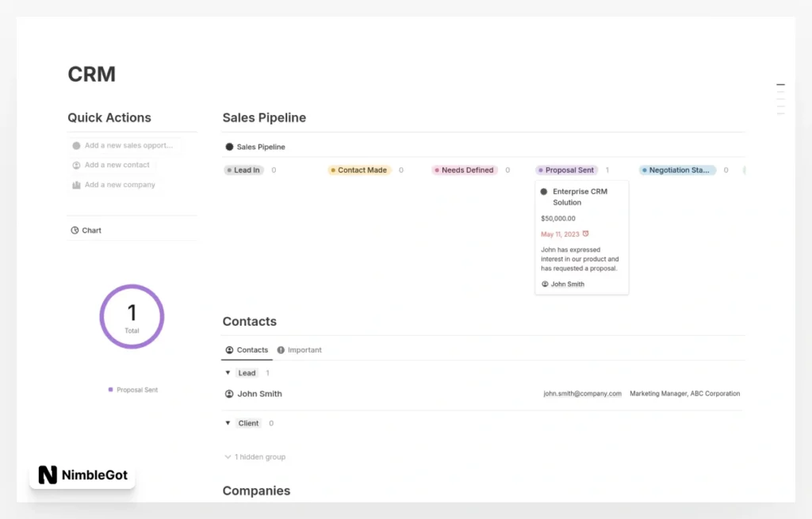This screenshot has height=519, width=812.
Task: Click john.smith@company.com email
Action: pos(582,394)
